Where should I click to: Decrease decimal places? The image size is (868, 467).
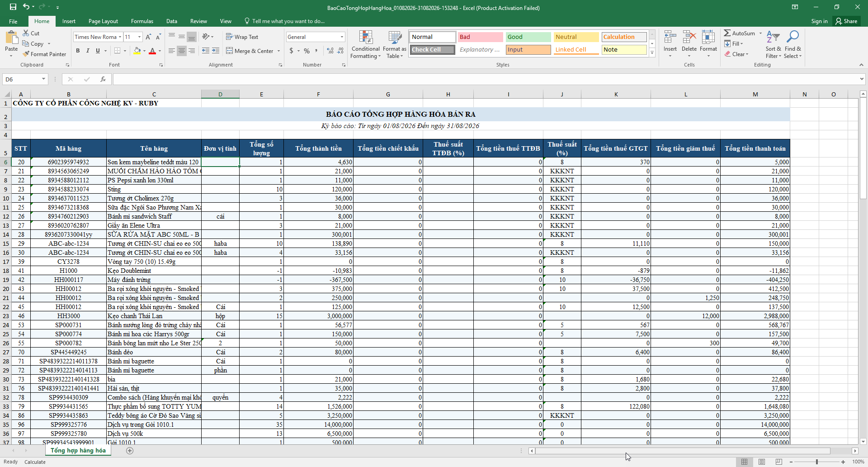[x=340, y=51]
